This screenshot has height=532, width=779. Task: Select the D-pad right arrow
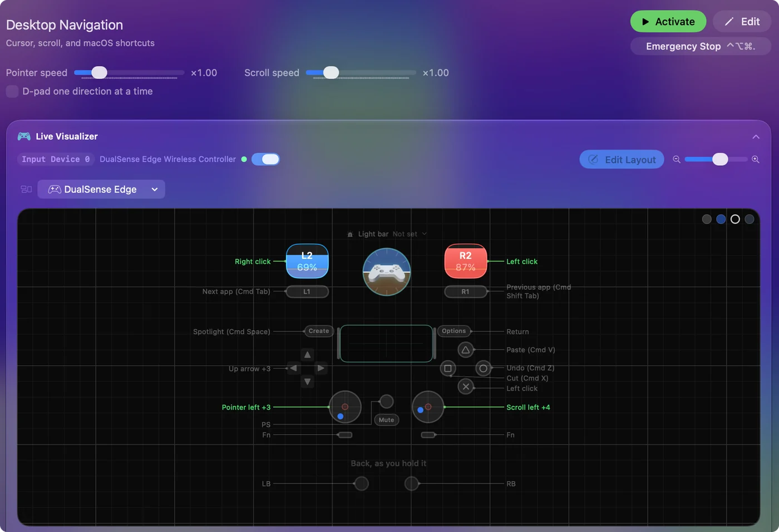coord(321,368)
